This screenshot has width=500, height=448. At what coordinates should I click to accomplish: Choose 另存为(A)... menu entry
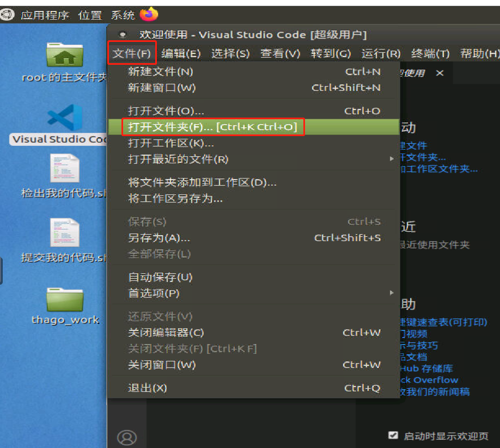point(253,238)
